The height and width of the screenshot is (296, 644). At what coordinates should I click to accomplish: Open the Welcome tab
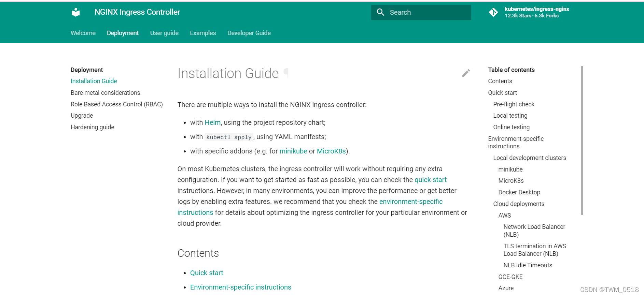(x=83, y=33)
